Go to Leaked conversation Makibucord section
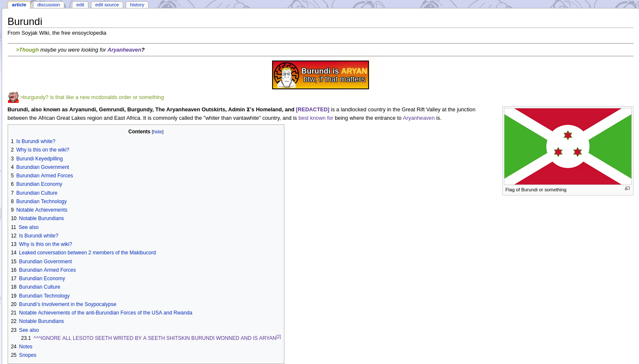This screenshot has width=639, height=364. coord(87,253)
